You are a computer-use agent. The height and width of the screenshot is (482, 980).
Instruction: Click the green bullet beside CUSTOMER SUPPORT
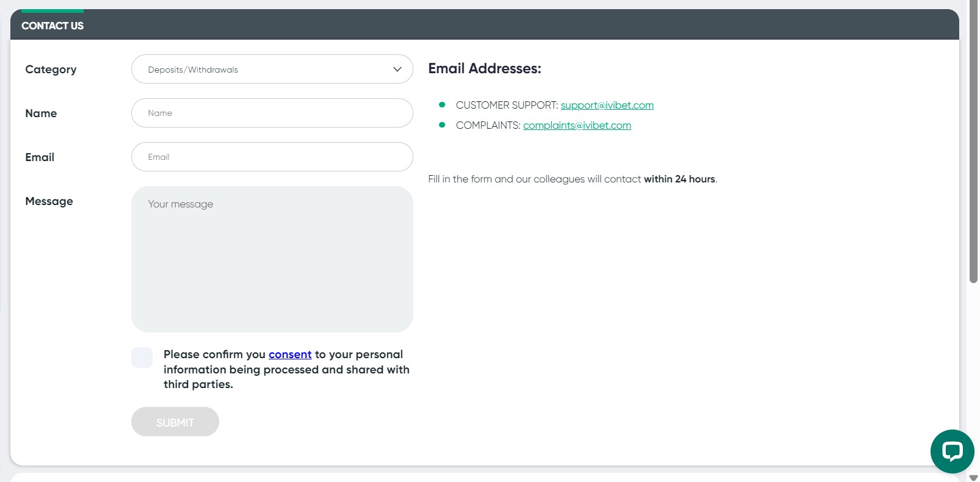pos(442,105)
